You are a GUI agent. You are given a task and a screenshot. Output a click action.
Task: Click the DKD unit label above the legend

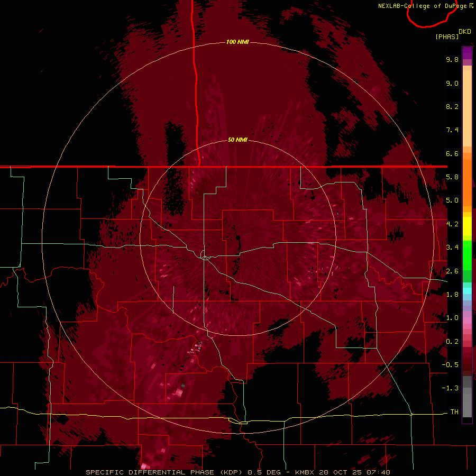(x=465, y=32)
